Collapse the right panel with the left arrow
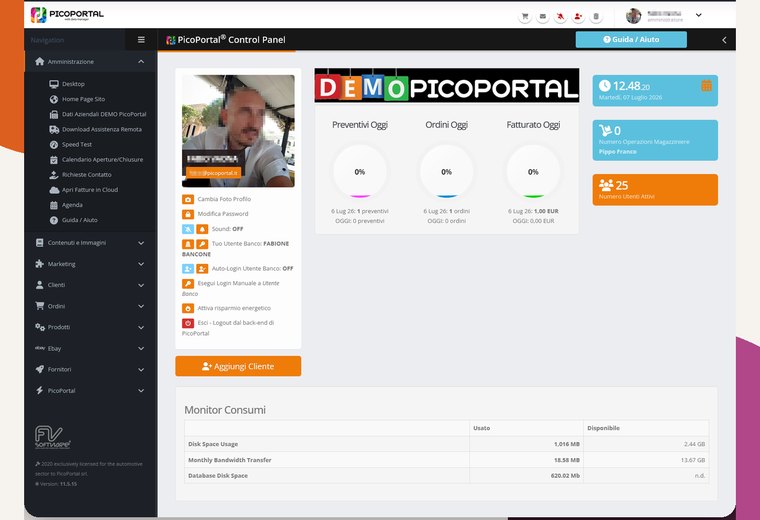 (724, 40)
